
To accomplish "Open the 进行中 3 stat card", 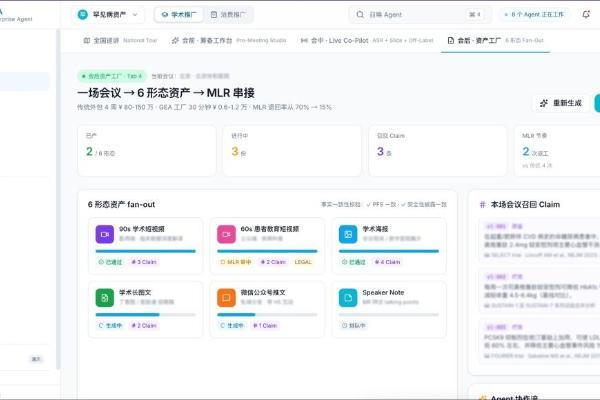I will 292,151.
